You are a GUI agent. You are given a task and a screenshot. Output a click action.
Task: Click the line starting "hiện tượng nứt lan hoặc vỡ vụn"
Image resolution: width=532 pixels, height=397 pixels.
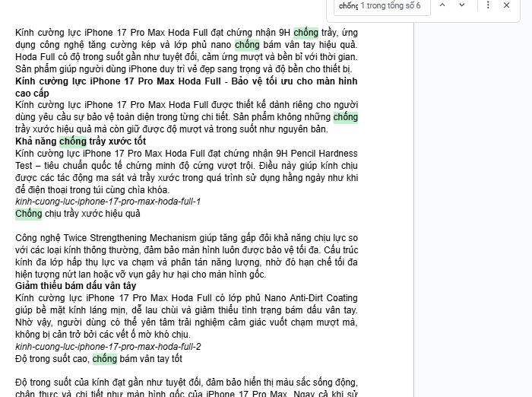[x=141, y=274]
